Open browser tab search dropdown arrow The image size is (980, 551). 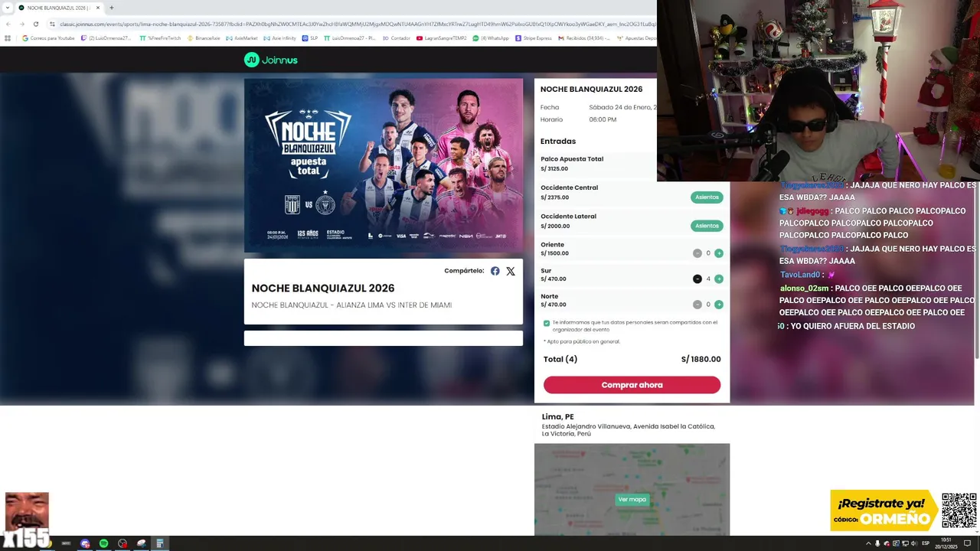click(x=7, y=8)
